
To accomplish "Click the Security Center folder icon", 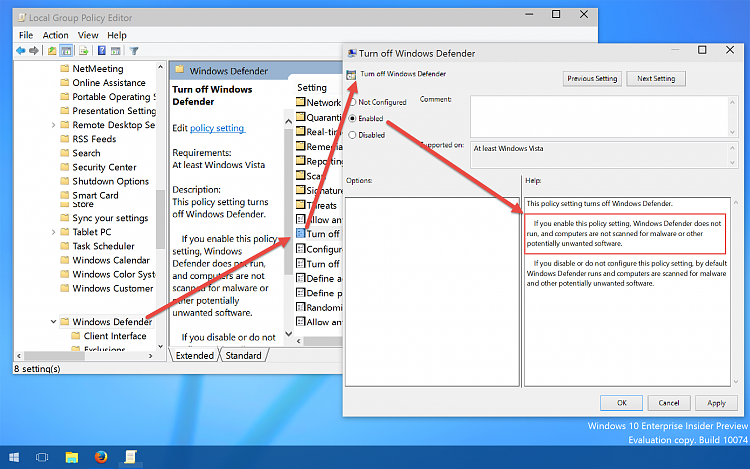I will point(65,167).
